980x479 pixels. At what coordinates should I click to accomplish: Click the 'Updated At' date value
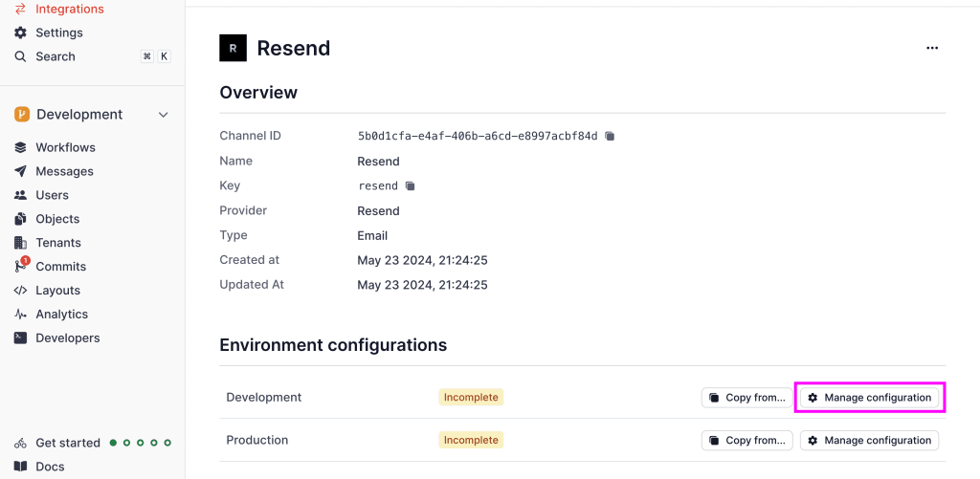[x=422, y=285]
